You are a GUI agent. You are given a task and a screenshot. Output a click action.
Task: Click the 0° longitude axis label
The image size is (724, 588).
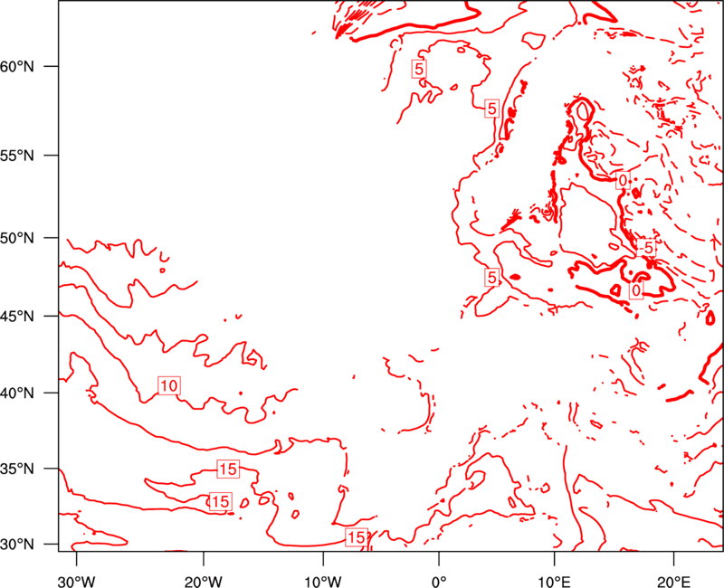[439, 582]
